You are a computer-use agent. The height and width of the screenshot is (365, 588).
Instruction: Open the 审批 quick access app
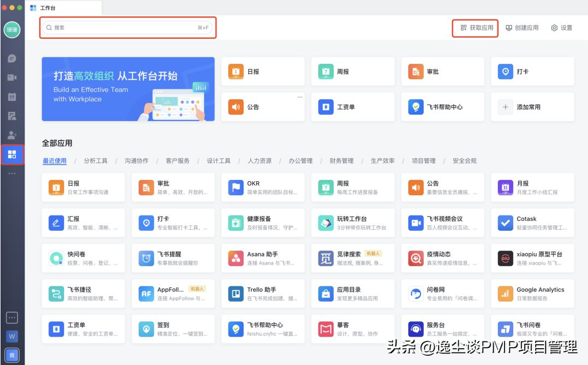[x=442, y=71]
